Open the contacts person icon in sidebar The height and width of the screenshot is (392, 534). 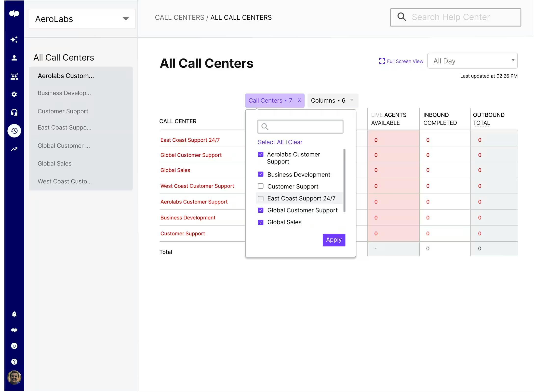click(x=14, y=58)
